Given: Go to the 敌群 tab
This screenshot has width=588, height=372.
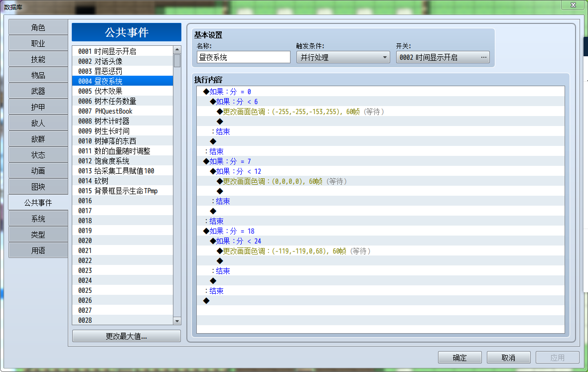Looking at the screenshot, I should 38,139.
